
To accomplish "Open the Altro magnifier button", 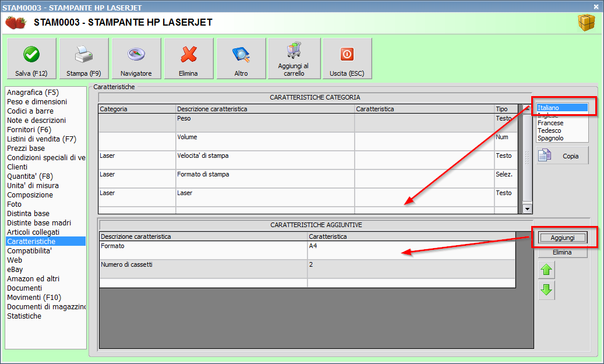I will click(241, 59).
